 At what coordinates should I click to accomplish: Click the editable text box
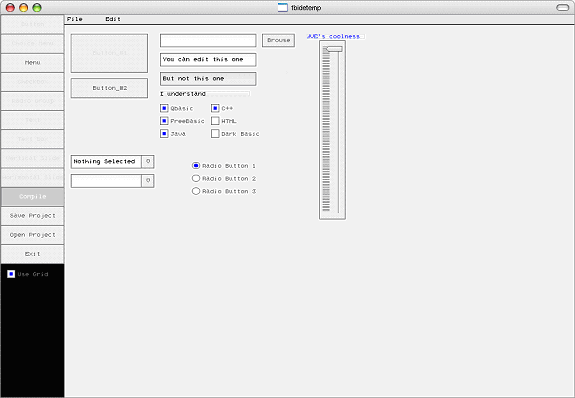208,59
